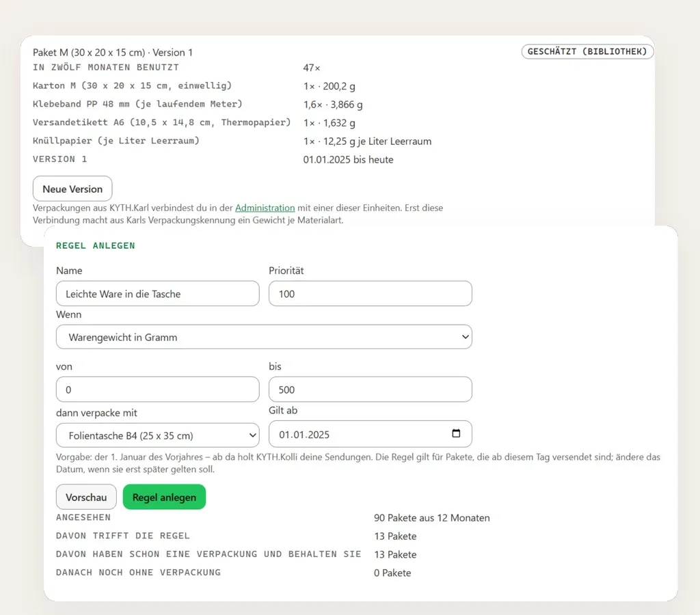
Task: Click the green Regel anlegen button
Action: pyautogui.click(x=164, y=497)
